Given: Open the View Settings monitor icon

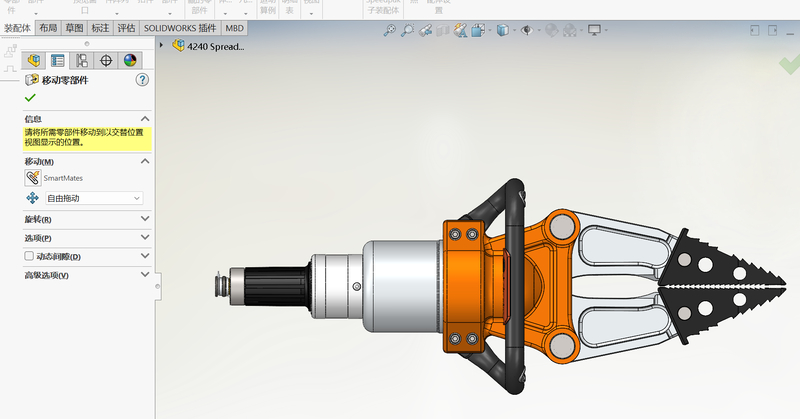Looking at the screenshot, I should (595, 31).
